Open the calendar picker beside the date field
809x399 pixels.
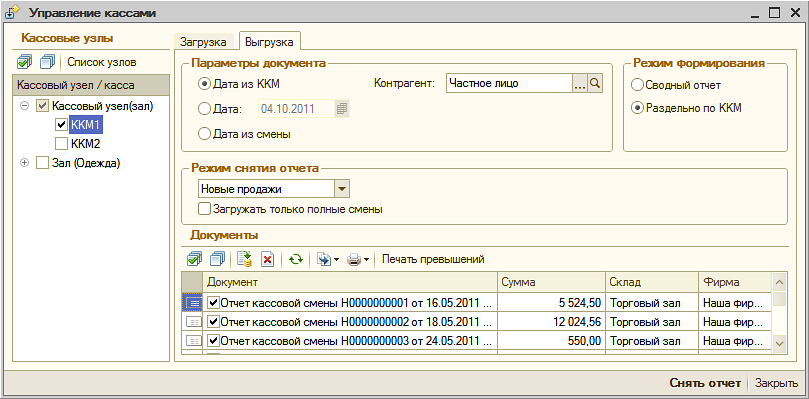(x=343, y=108)
